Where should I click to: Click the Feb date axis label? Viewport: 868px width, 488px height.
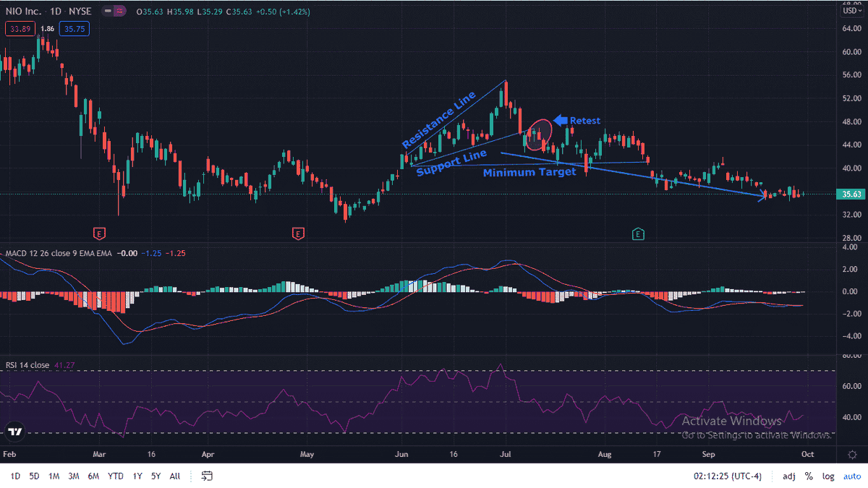pos(8,455)
